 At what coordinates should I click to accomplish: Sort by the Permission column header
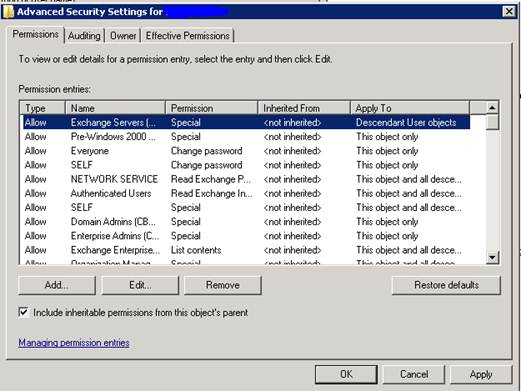click(212, 108)
